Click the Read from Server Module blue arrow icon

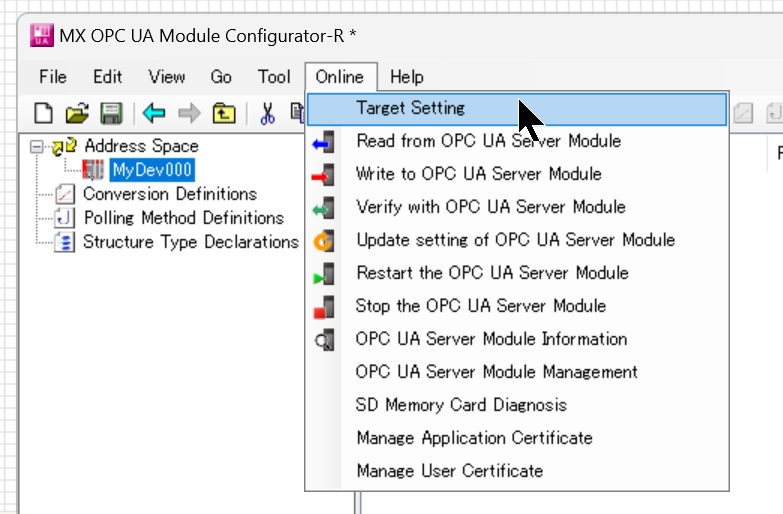point(323,141)
